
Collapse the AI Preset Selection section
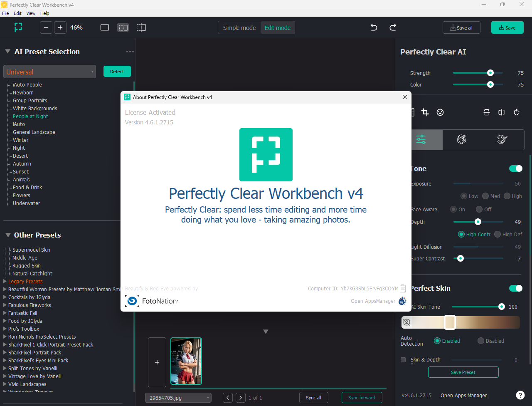click(x=7, y=52)
